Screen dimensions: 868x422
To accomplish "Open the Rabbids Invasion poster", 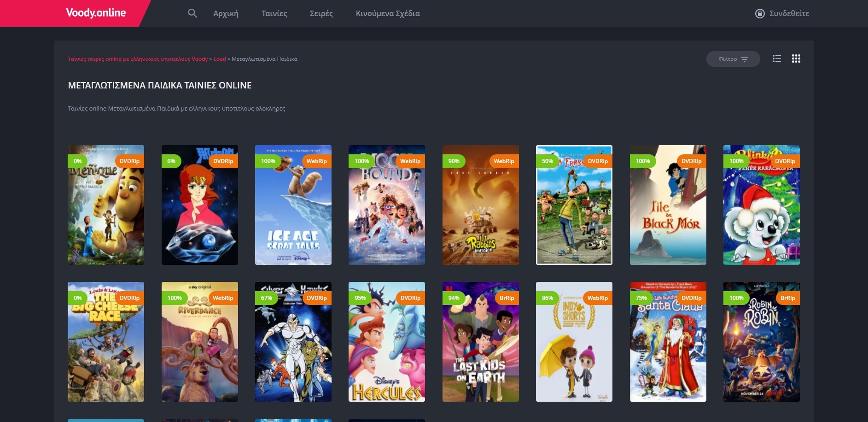I will click(x=480, y=205).
